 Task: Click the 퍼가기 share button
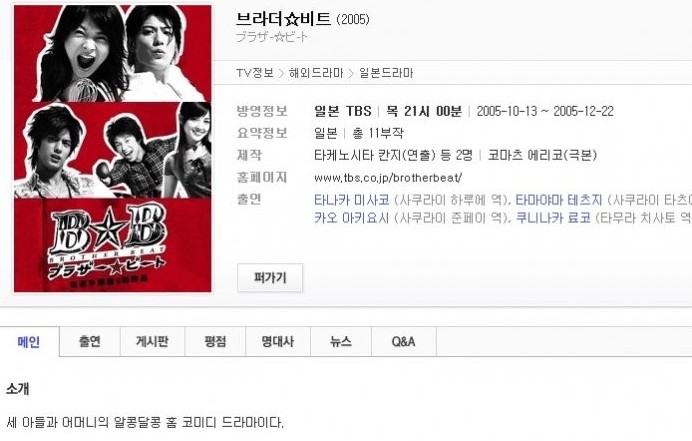270,278
